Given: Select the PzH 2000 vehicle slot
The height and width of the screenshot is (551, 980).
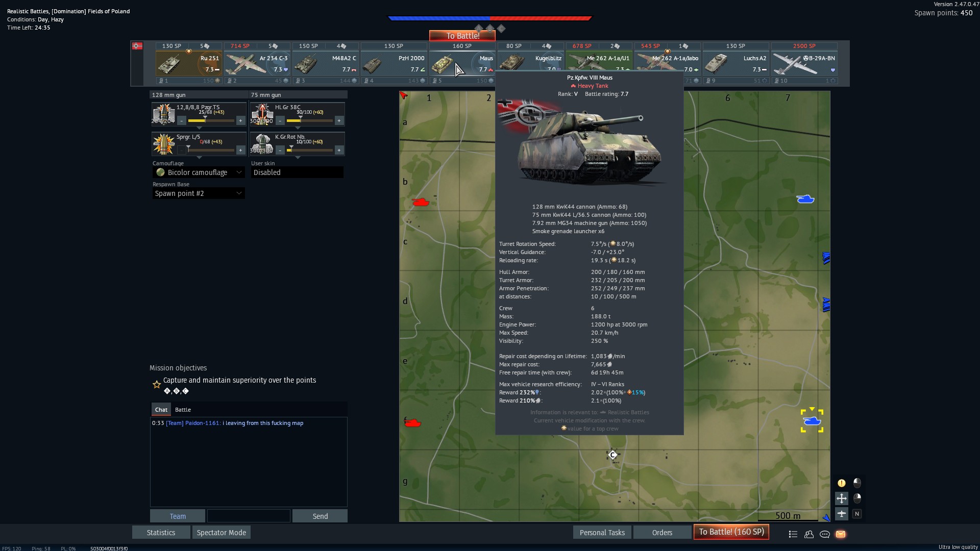Looking at the screenshot, I should (394, 63).
